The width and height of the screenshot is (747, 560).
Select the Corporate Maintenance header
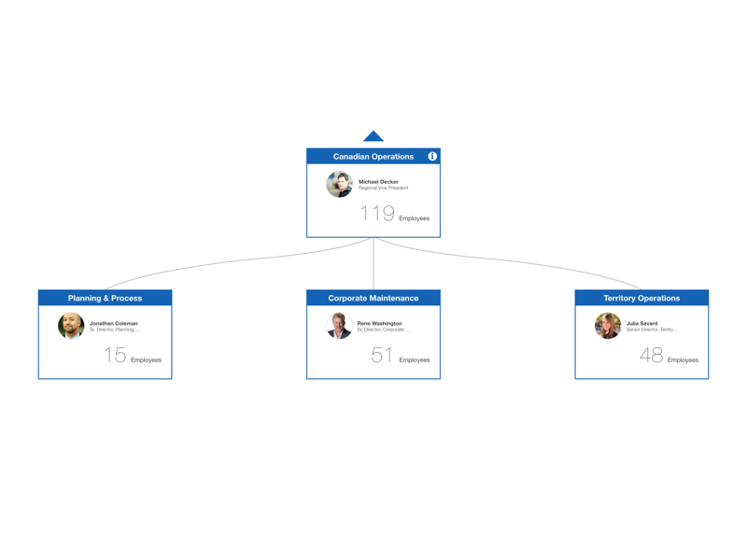click(373, 298)
